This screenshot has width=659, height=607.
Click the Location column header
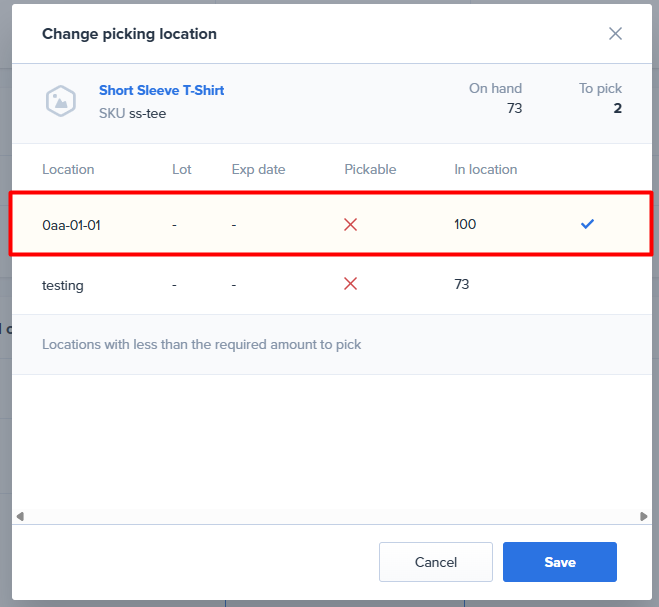point(68,169)
